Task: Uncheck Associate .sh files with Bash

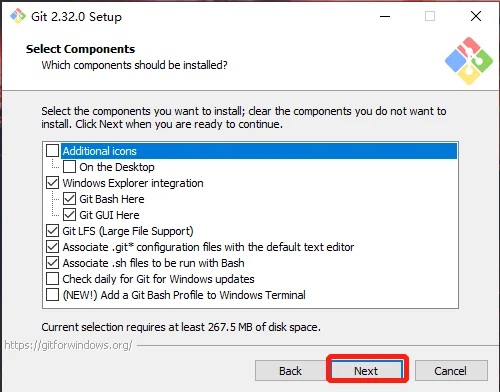Action: click(x=52, y=263)
